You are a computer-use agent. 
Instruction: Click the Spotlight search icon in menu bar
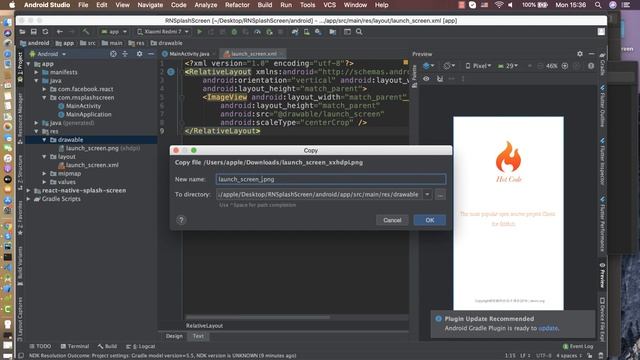pos(598,5)
